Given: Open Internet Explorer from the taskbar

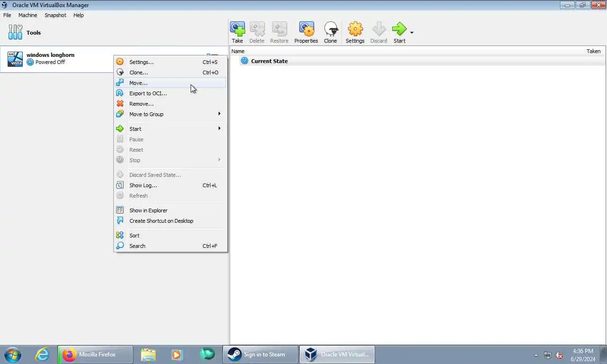Looking at the screenshot, I should coord(42,354).
